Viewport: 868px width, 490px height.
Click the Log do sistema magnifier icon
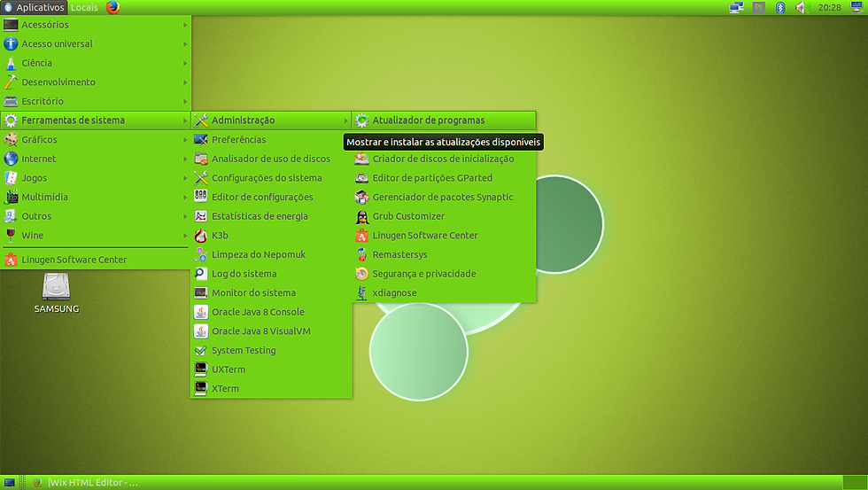(x=201, y=274)
